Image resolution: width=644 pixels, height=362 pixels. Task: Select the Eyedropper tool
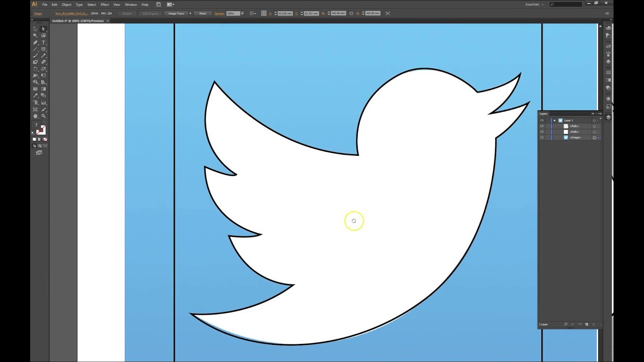tap(35, 96)
